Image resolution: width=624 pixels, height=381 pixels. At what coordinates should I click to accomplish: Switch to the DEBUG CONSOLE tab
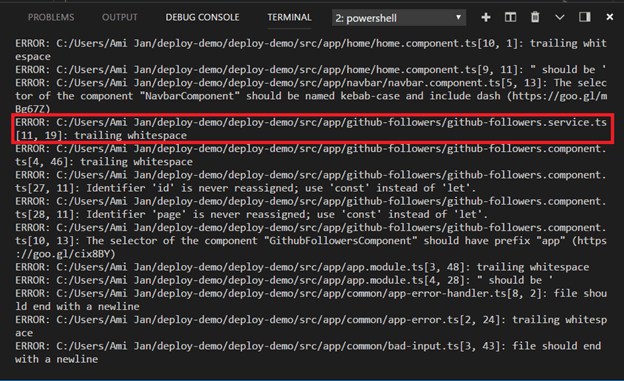click(x=202, y=18)
